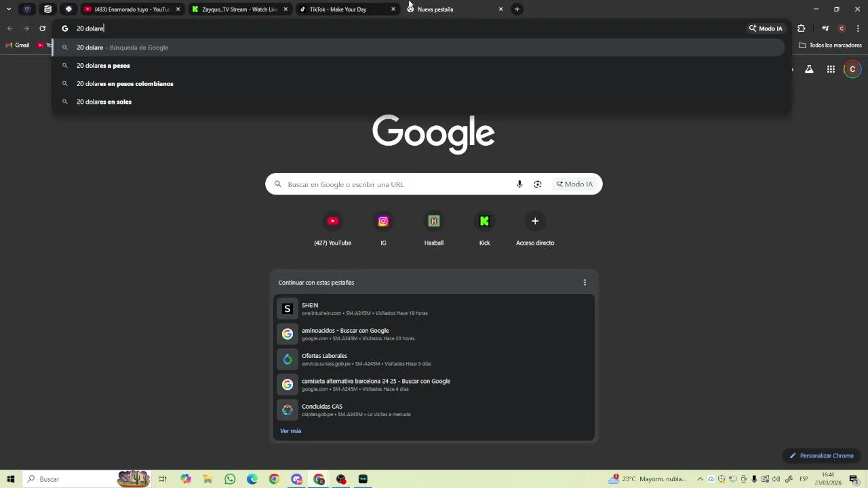Open 'aminoacidos - Buscar con Google' entry
868x488 pixels.
pyautogui.click(x=434, y=334)
